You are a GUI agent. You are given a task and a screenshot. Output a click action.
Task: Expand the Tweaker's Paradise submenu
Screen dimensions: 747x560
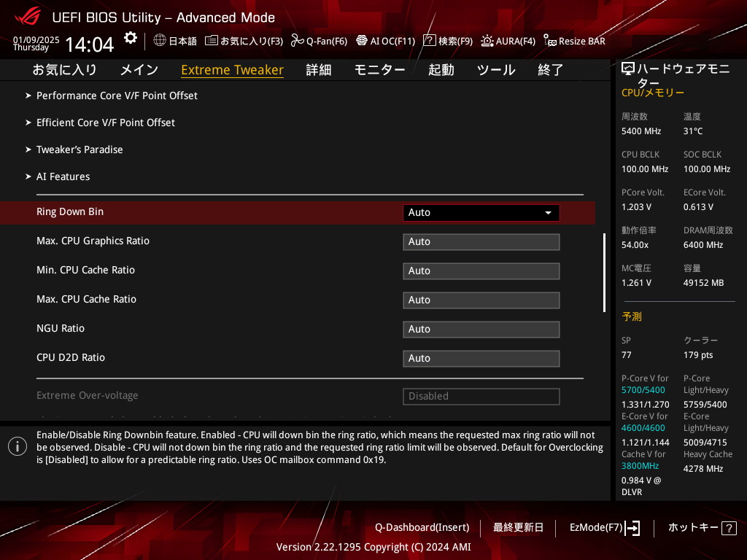point(80,149)
